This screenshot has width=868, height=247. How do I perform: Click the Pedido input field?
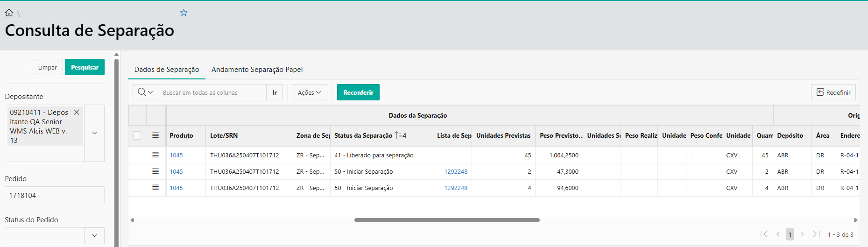[55, 195]
